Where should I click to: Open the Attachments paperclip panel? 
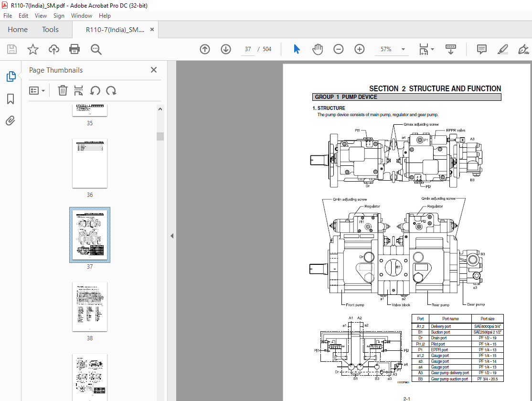[11, 120]
